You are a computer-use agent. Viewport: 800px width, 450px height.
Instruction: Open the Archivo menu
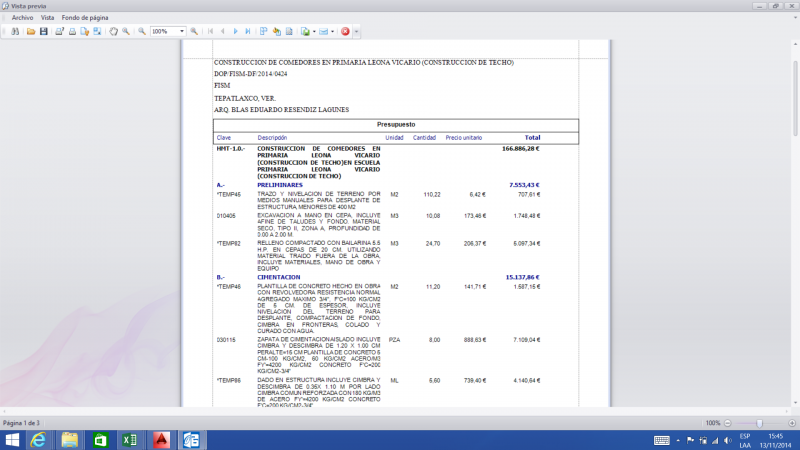(22, 18)
